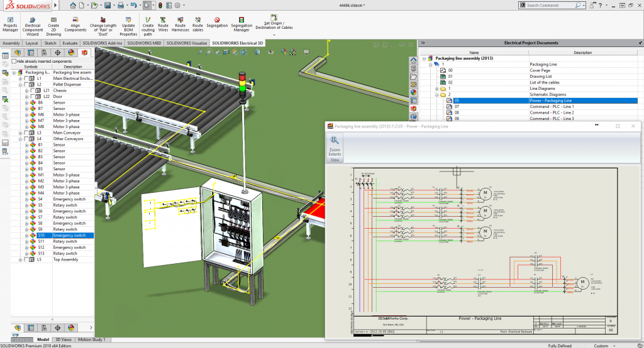Select document 07 Command - PLC - Line 1
The width and height of the screenshot is (644, 348).
tap(458, 107)
